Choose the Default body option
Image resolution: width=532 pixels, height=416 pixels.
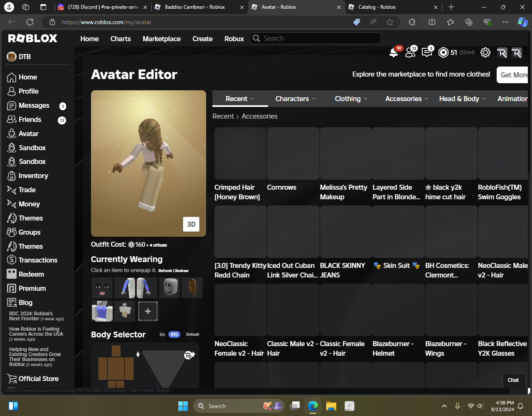[192, 334]
